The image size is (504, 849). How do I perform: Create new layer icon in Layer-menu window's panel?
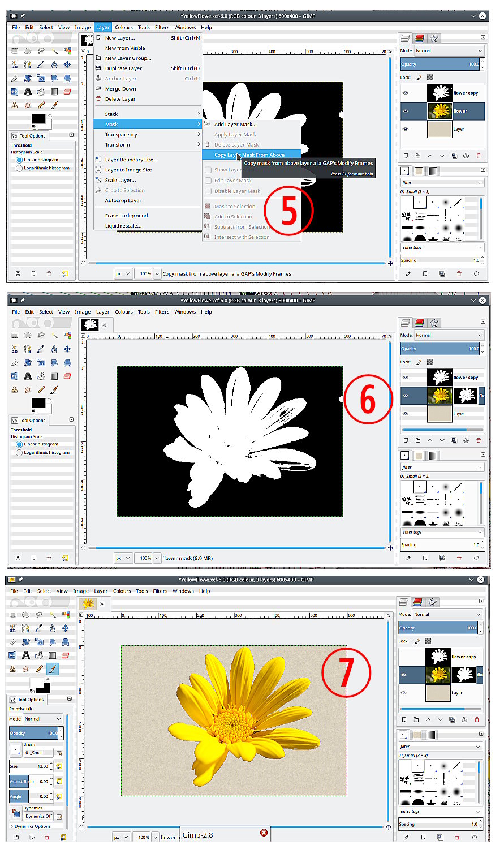406,156
